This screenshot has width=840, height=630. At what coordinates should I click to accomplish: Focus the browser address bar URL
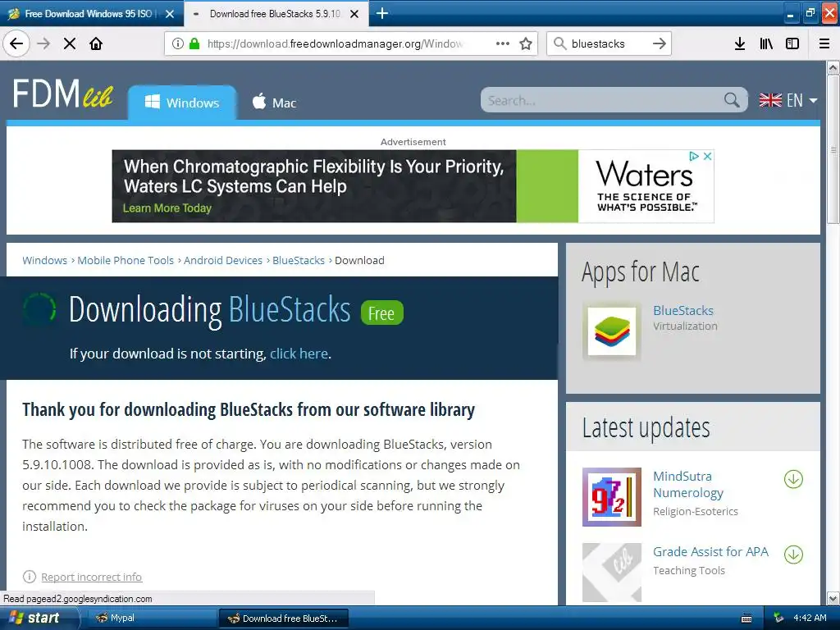tap(335, 43)
